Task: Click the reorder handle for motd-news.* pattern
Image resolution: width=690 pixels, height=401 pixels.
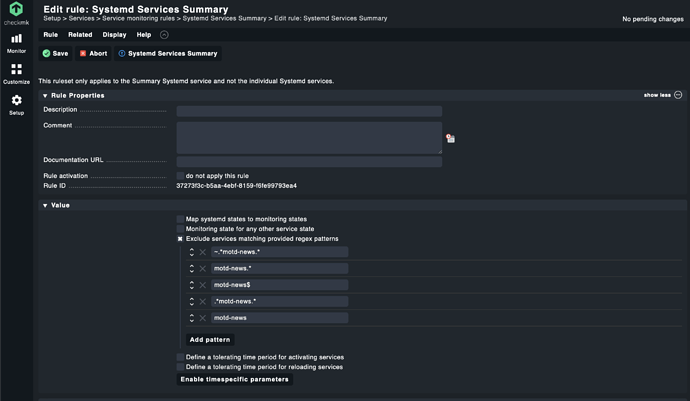Action: pyautogui.click(x=191, y=269)
